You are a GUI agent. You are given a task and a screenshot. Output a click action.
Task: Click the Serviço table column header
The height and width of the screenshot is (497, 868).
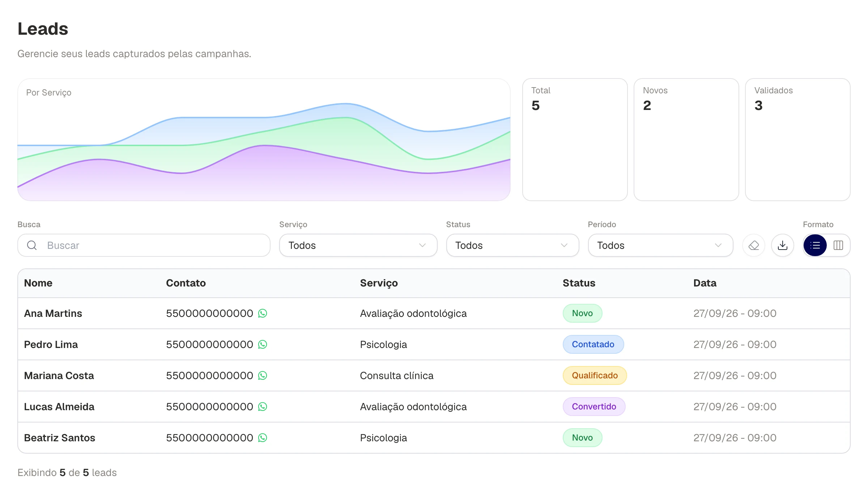pyautogui.click(x=379, y=283)
